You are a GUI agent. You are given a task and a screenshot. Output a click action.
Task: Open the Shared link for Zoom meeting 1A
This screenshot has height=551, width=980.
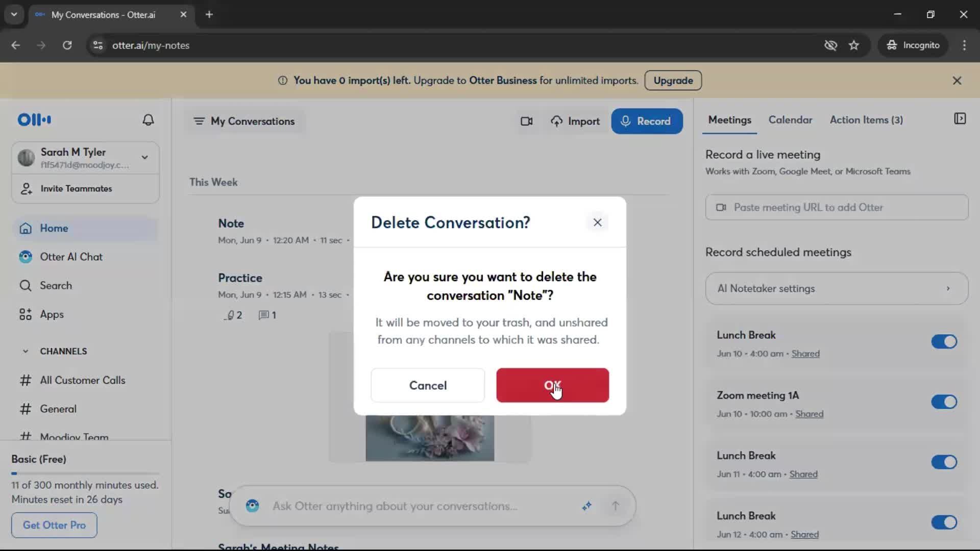click(x=809, y=414)
